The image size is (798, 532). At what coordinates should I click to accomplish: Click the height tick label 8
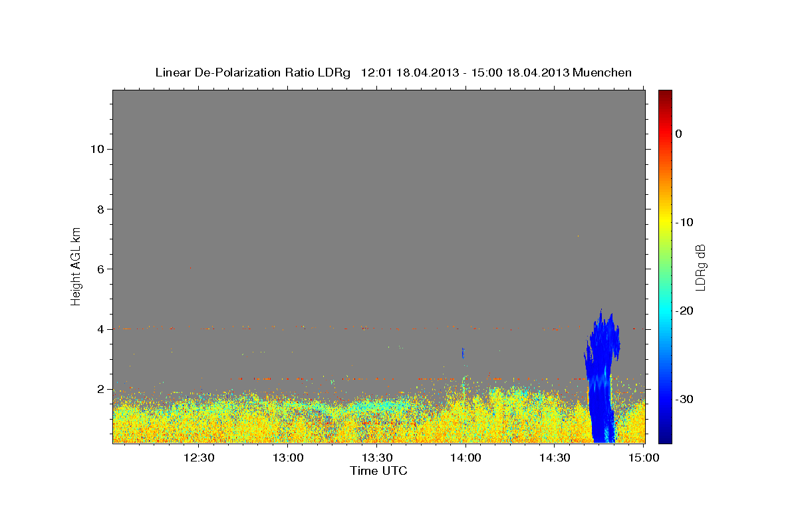100,209
